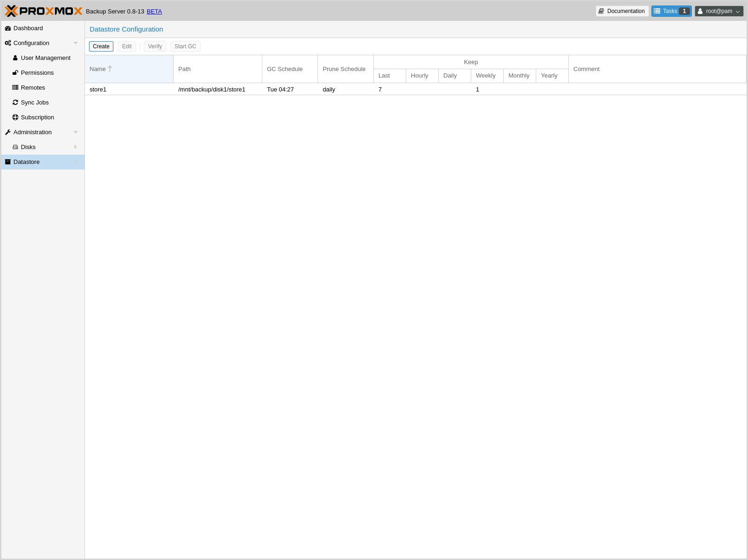
Task: Collapse the Administration section arrow
Action: (x=76, y=132)
